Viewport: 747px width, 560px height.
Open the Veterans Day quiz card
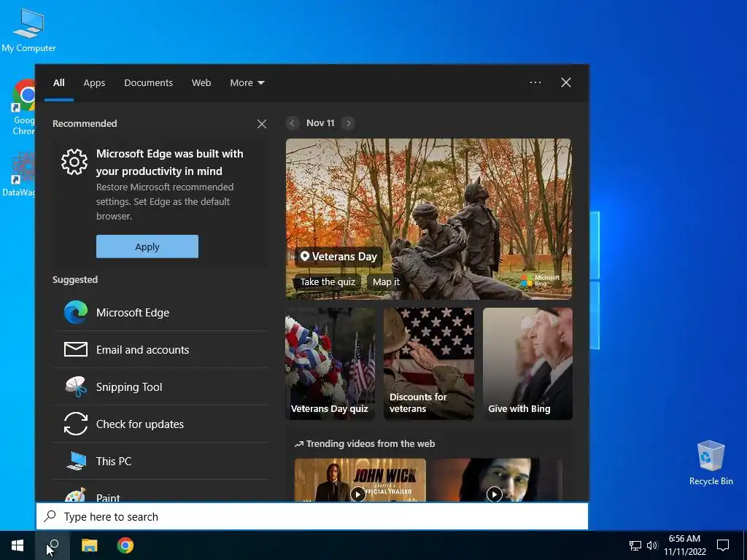click(330, 364)
